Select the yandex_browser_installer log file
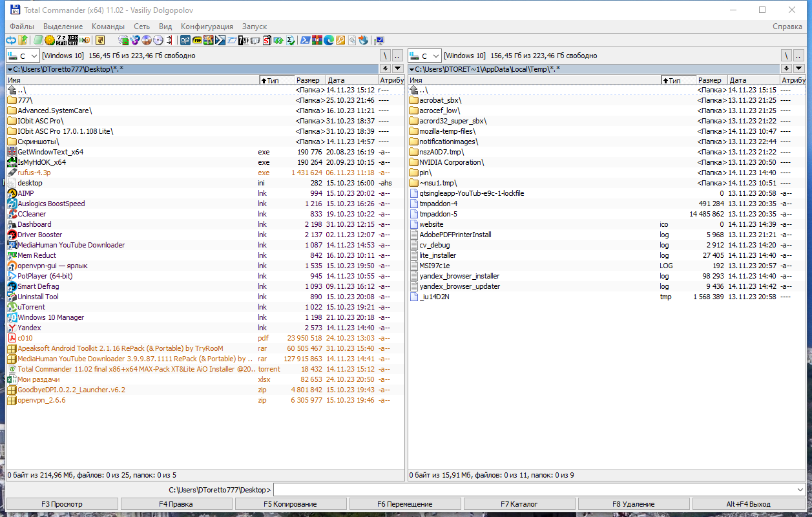 (607, 276)
